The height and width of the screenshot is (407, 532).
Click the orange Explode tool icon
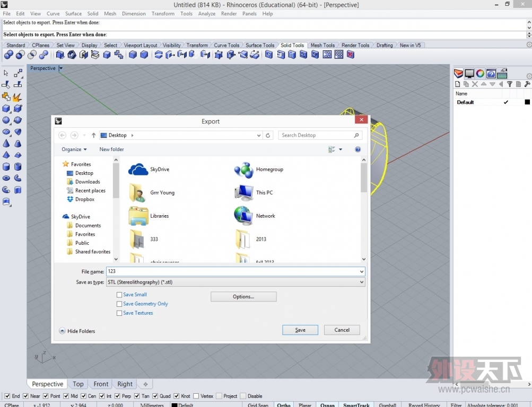18,97
